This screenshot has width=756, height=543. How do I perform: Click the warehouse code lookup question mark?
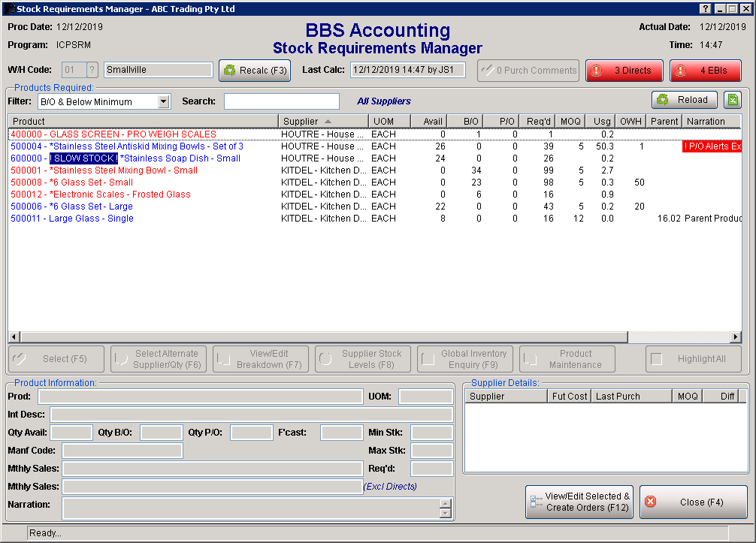[92, 70]
